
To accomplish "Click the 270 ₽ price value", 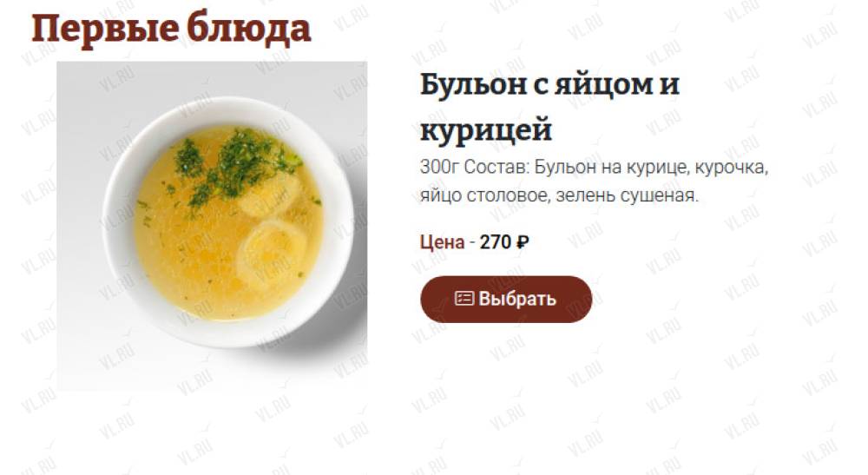I will click(503, 242).
